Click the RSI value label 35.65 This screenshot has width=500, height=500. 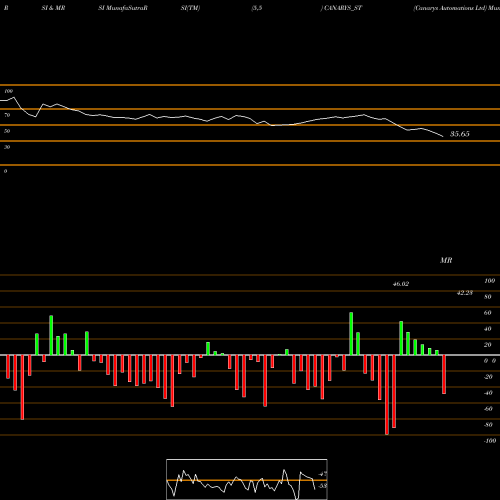(460, 134)
